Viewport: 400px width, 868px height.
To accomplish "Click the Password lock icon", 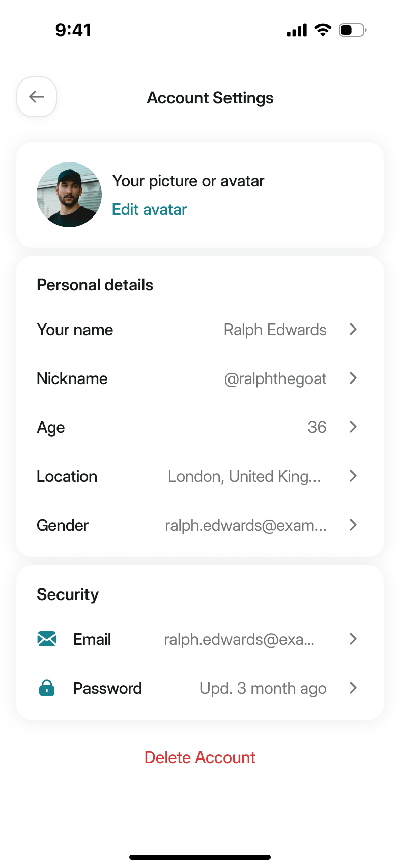I will [x=47, y=688].
